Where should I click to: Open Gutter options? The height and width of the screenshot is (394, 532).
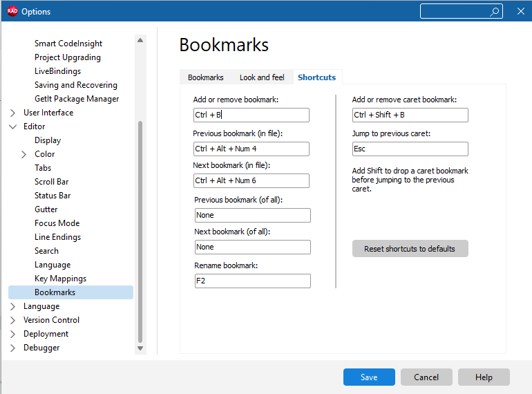click(x=46, y=209)
